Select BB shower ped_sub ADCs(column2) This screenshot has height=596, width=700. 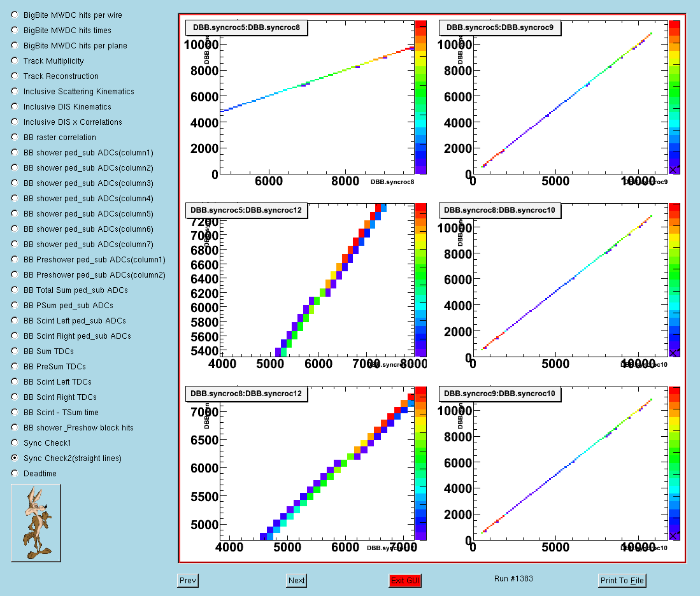click(15, 167)
